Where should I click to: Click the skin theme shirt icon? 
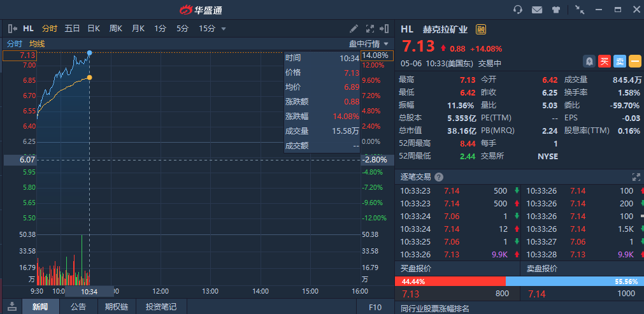coord(555,10)
